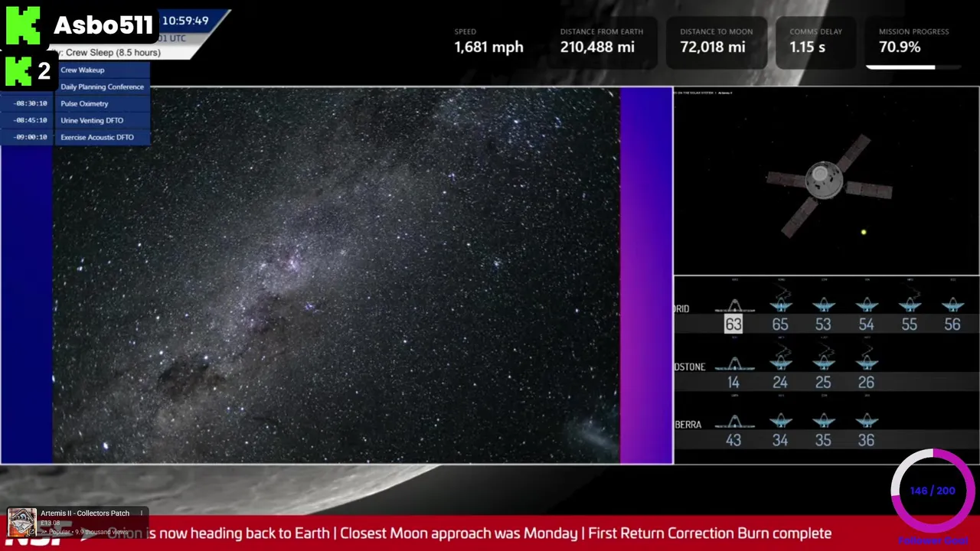Viewport: 980px width, 551px height.
Task: Select the Canberra dish icon above 35
Action: click(823, 421)
